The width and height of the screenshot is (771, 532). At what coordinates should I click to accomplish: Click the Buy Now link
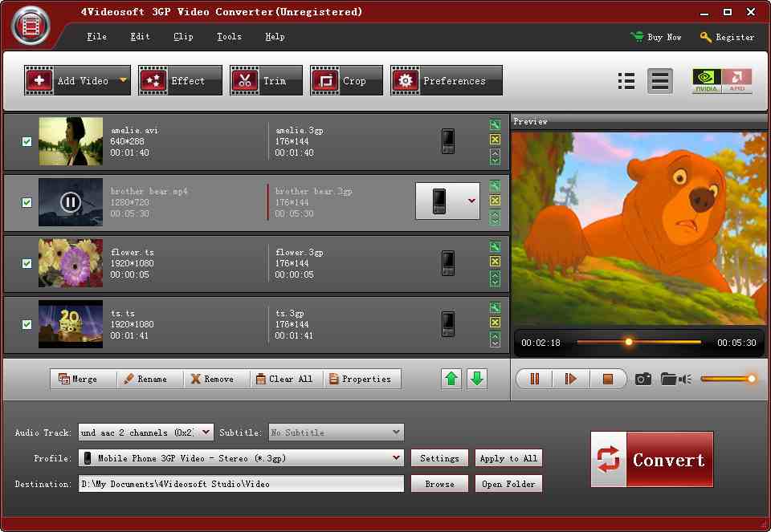tap(656, 37)
